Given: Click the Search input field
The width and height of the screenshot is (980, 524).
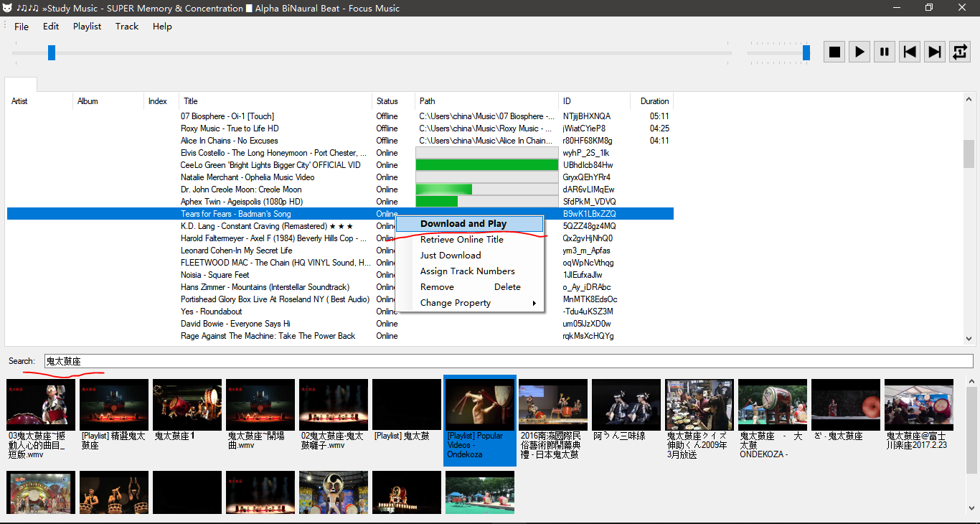Looking at the screenshot, I should (x=508, y=361).
